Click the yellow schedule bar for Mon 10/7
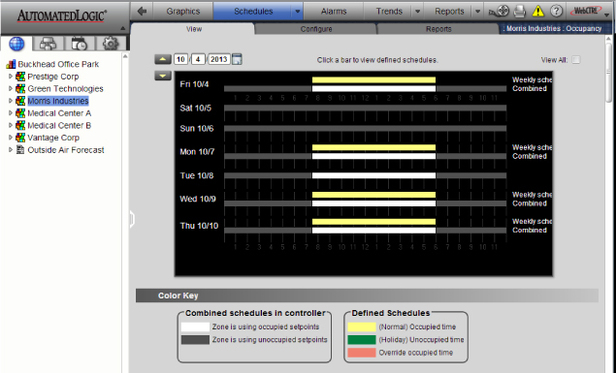Screen dimensions: 616x373 (374, 147)
